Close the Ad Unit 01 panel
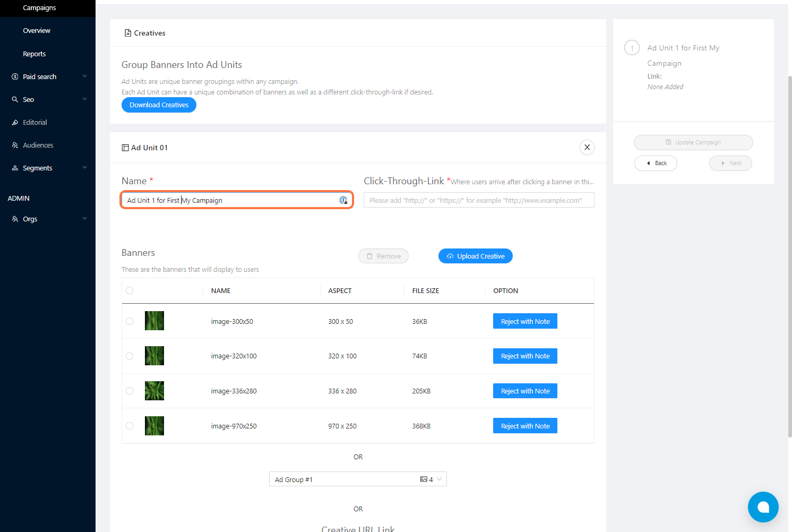 coord(587,148)
